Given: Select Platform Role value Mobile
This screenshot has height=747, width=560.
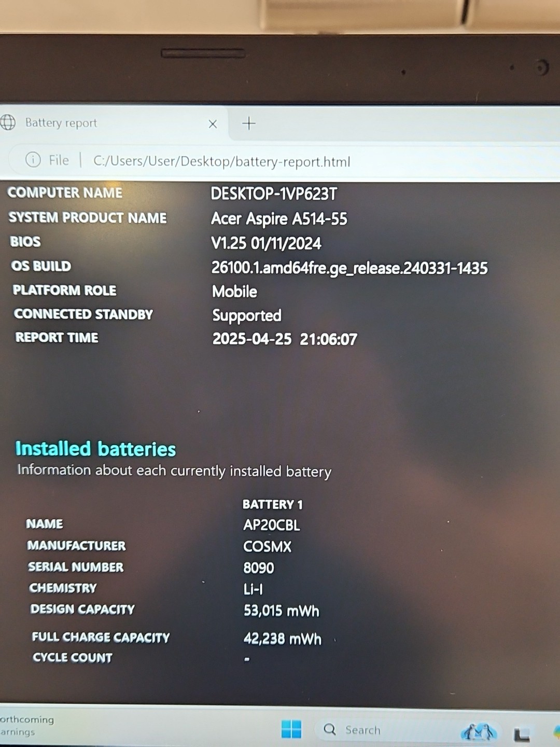Looking at the screenshot, I should click(234, 292).
